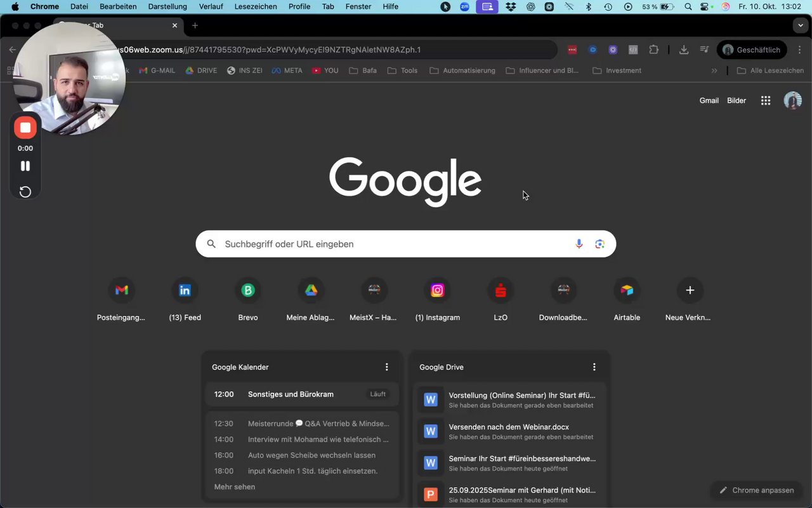Open the Versenden nach dem Webinar.docx file
The height and width of the screenshot is (508, 812).
click(x=509, y=431)
